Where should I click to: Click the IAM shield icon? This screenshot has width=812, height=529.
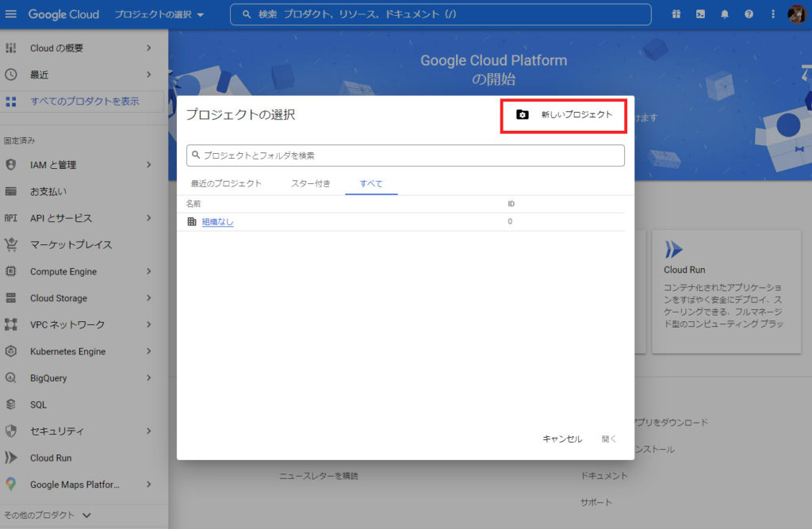point(11,165)
